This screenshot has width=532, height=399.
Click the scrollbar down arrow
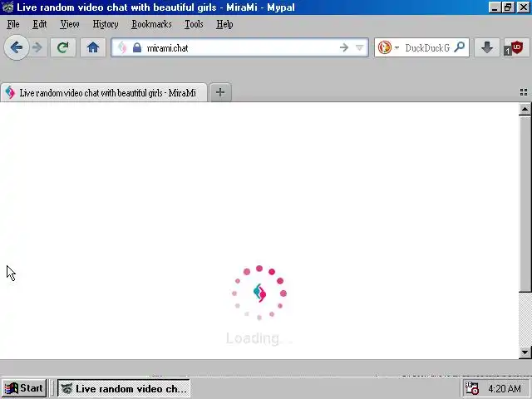(x=525, y=352)
